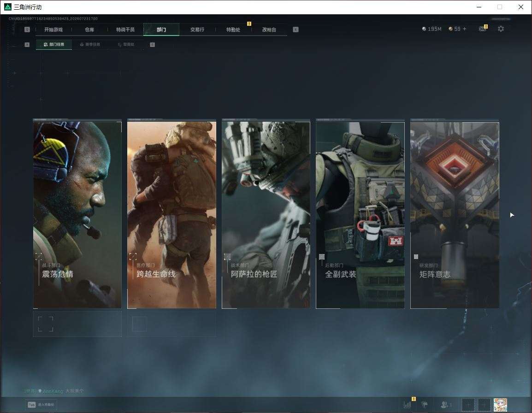Click the bracket panel below 震荡危情 card
The image size is (532, 413).
pos(77,324)
